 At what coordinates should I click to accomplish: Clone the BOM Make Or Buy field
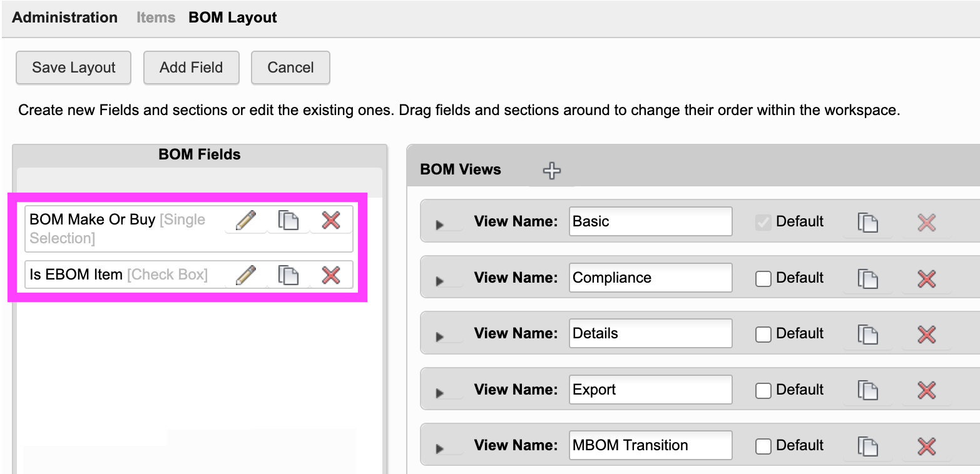point(288,220)
